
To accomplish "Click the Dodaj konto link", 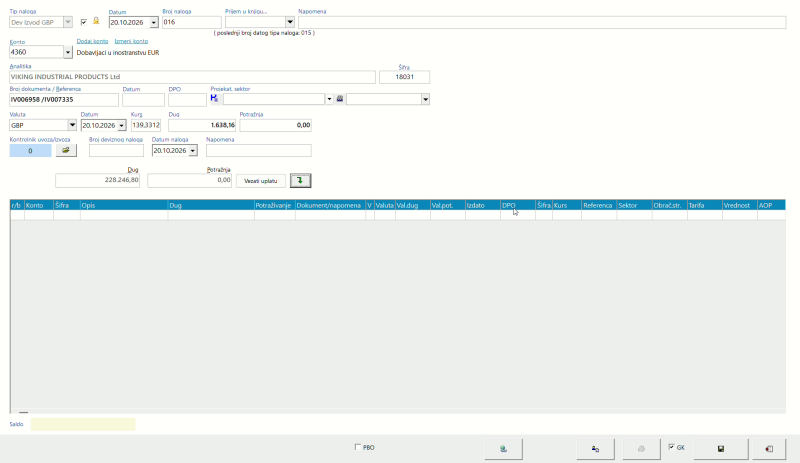I will pyautogui.click(x=92, y=41).
